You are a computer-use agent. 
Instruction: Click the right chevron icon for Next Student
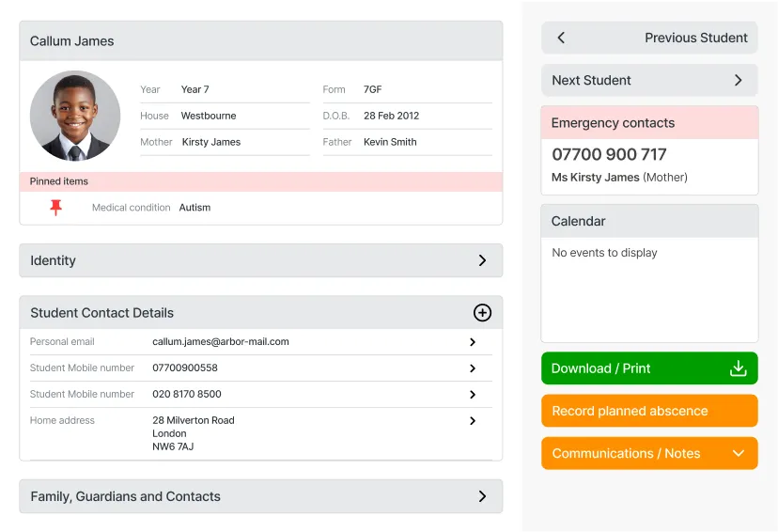739,80
